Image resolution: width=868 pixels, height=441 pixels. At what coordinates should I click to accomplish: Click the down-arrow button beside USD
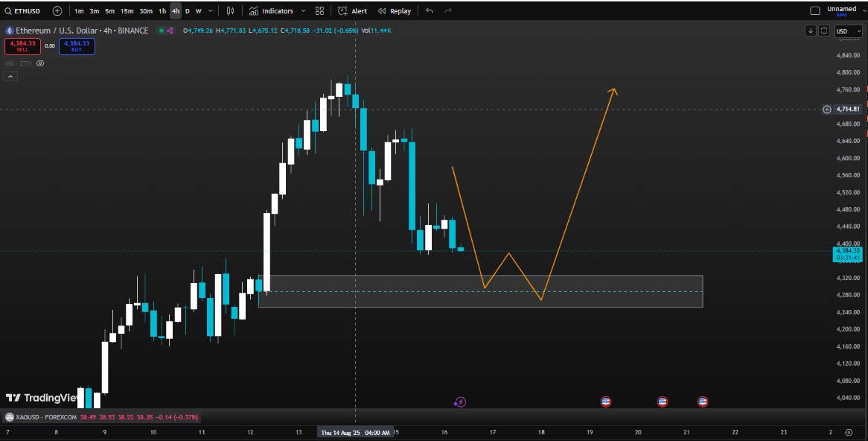coord(811,31)
